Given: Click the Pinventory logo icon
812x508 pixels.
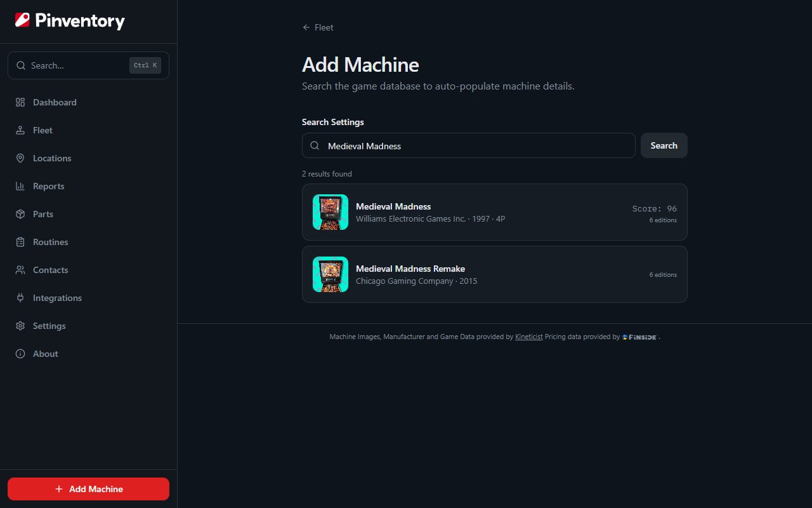Looking at the screenshot, I should point(22,20).
